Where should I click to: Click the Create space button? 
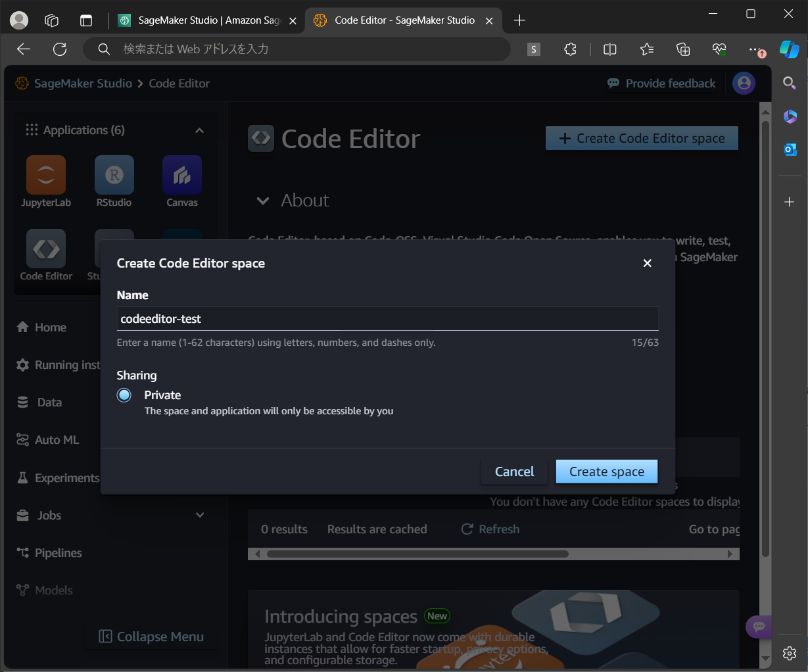(606, 471)
